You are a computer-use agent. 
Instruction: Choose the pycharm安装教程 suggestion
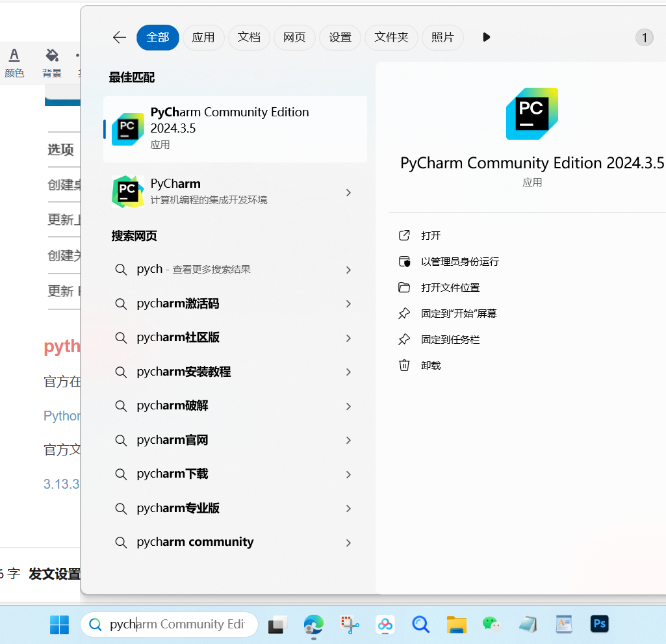click(x=235, y=372)
